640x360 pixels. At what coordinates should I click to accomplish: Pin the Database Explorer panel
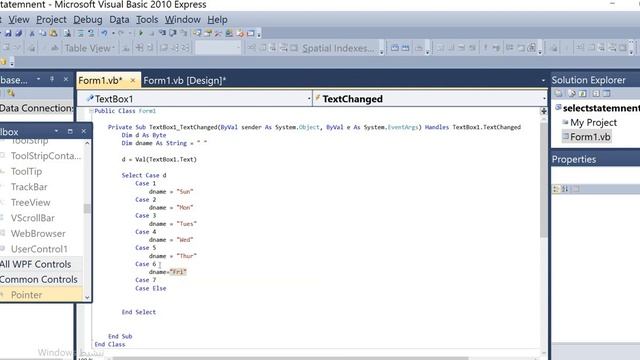(52, 79)
